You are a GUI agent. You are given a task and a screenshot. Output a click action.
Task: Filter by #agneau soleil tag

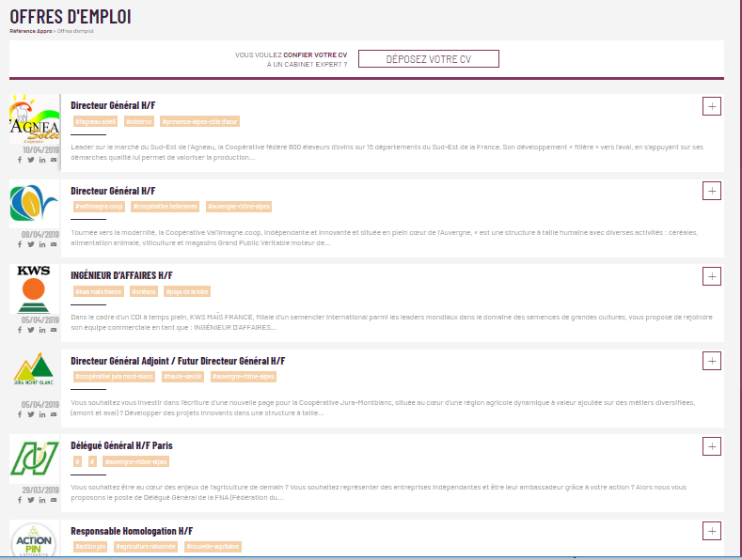[x=95, y=121]
